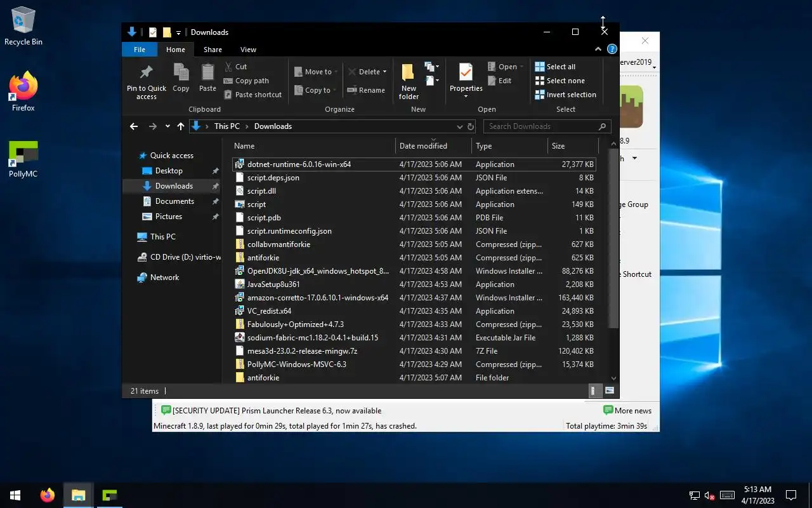The width and height of the screenshot is (812, 508).
Task: Expand the address bar history dropdown
Action: coord(460,126)
